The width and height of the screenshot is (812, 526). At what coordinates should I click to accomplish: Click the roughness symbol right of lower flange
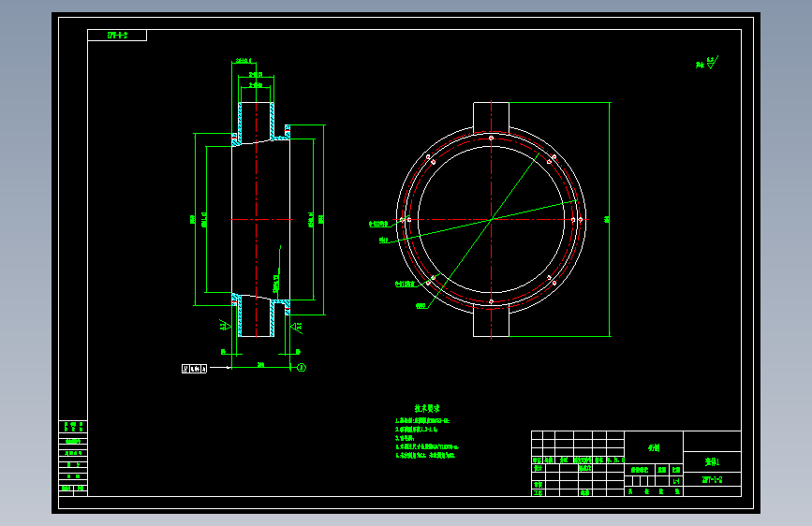297,328
